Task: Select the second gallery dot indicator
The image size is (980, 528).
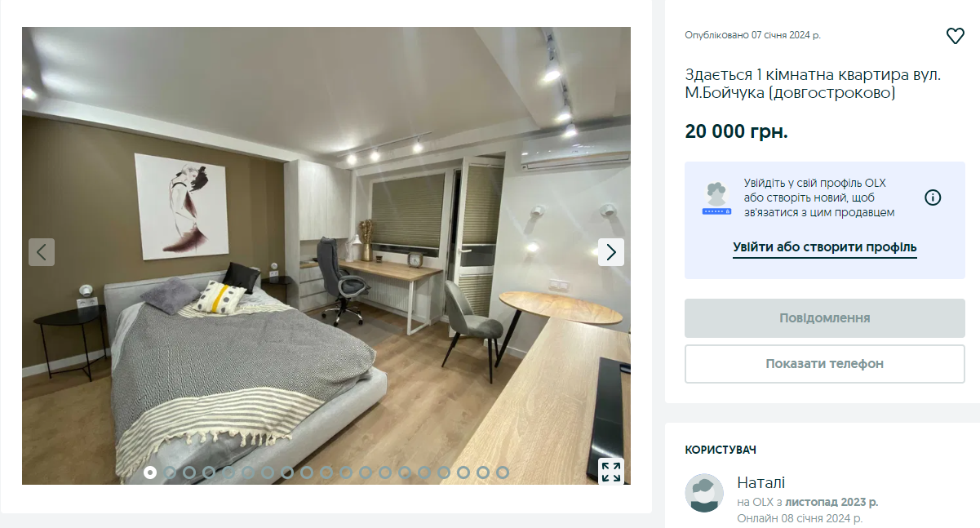Action: point(170,473)
